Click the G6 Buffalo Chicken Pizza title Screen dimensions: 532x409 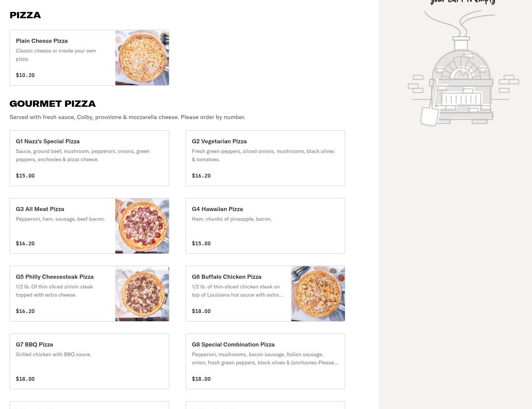coord(227,277)
